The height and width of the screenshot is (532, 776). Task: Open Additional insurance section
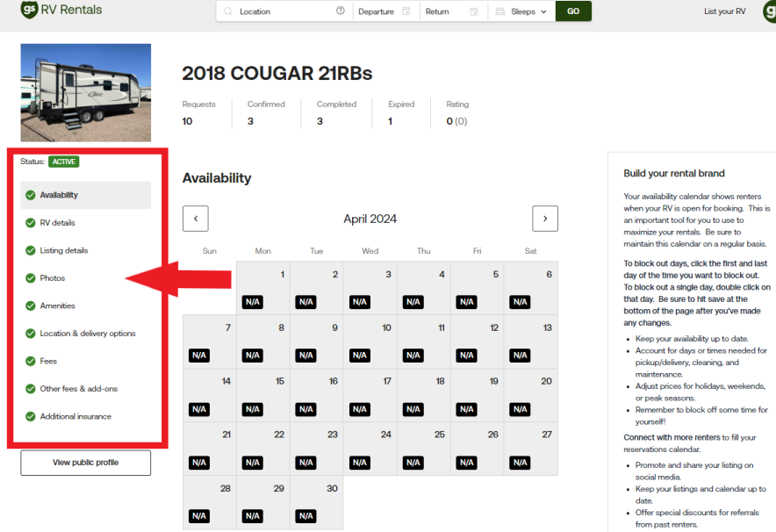(75, 416)
